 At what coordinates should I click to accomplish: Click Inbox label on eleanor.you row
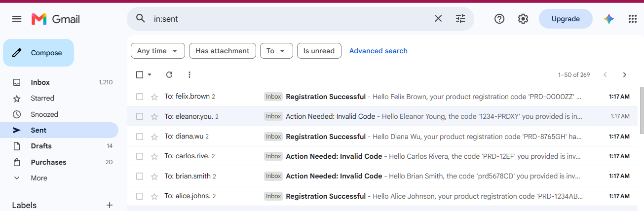[273, 116]
